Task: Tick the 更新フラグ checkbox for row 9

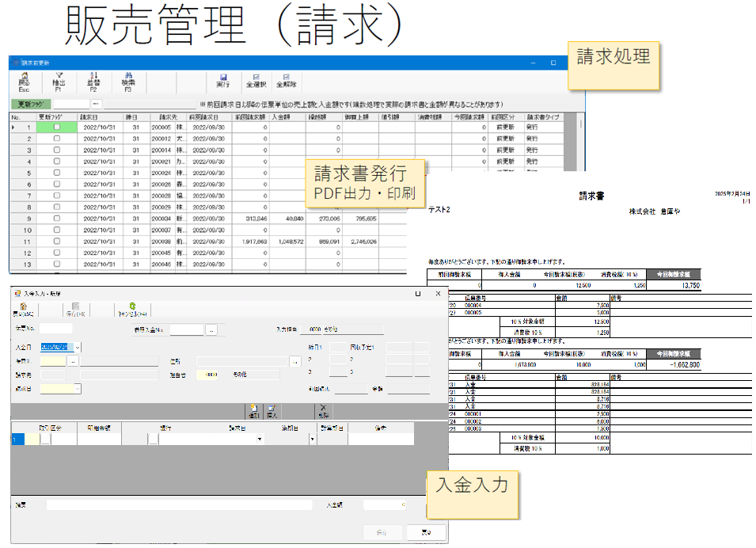Action: tap(56, 219)
